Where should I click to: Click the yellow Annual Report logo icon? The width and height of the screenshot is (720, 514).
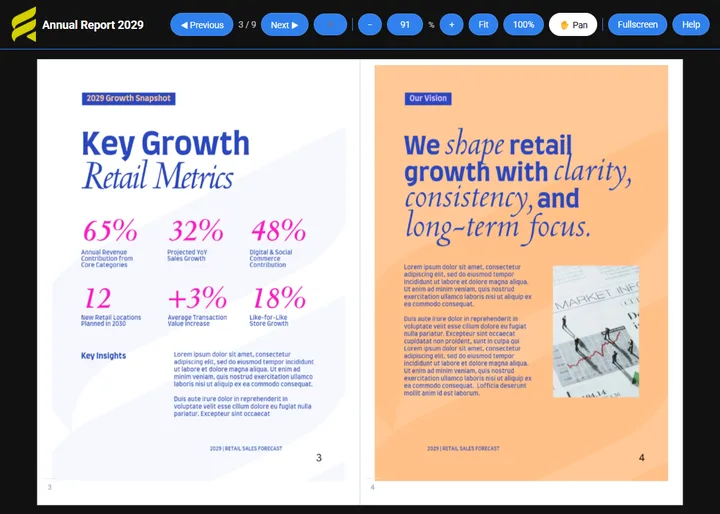click(x=24, y=24)
